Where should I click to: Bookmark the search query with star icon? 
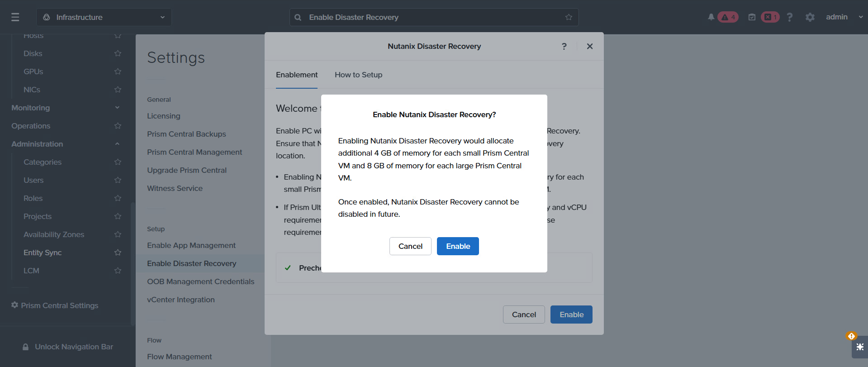click(x=569, y=17)
